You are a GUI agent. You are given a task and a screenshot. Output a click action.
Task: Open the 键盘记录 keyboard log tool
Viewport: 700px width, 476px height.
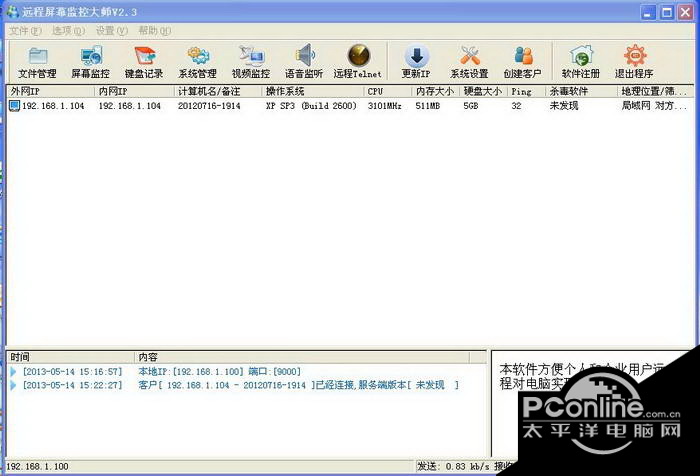click(x=144, y=62)
